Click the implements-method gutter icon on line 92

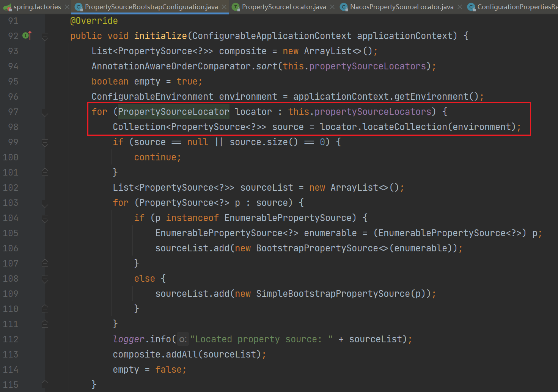27,36
